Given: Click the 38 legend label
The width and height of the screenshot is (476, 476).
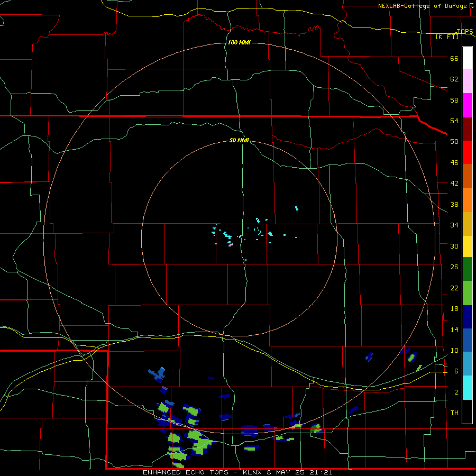Looking at the screenshot, I should click(454, 204).
